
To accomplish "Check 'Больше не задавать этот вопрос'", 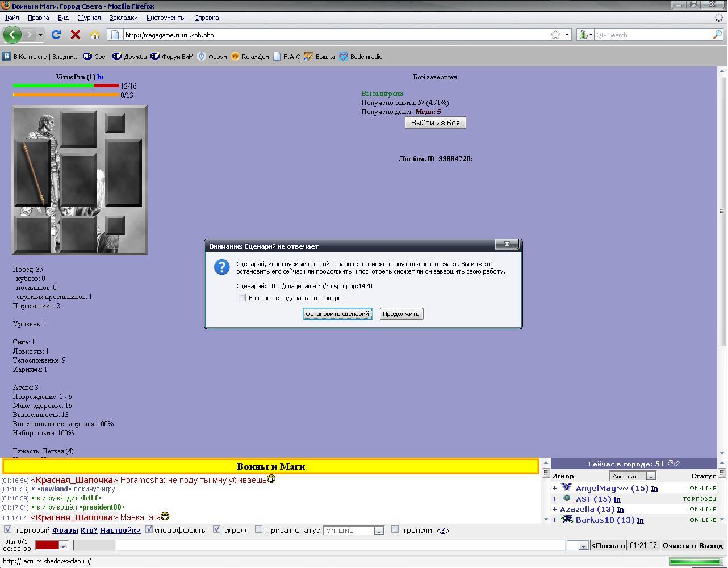I will [x=242, y=298].
